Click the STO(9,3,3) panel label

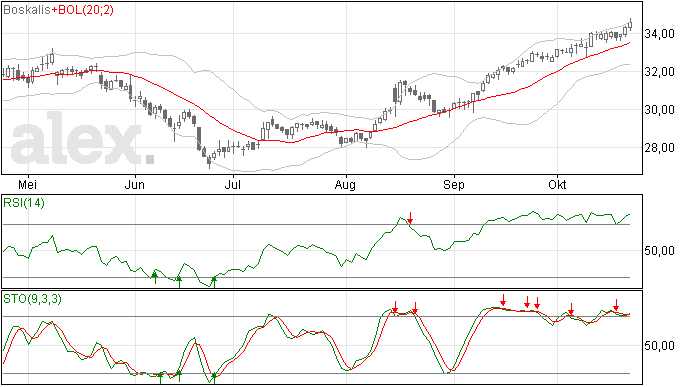pyautogui.click(x=33, y=299)
